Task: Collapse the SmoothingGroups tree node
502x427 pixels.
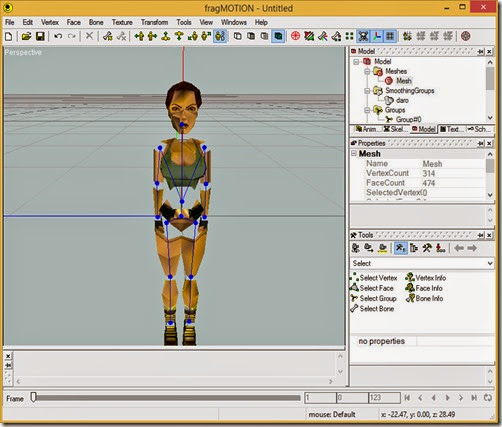Action: 367,91
